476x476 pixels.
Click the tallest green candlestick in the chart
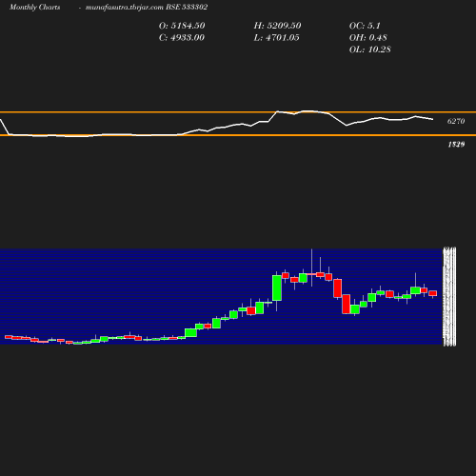pos(277,288)
